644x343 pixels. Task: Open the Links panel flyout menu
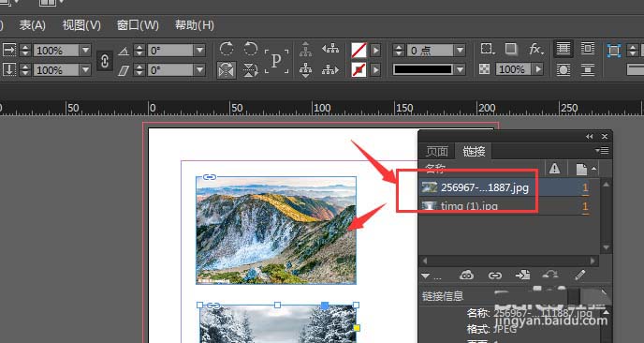pyautogui.click(x=602, y=151)
